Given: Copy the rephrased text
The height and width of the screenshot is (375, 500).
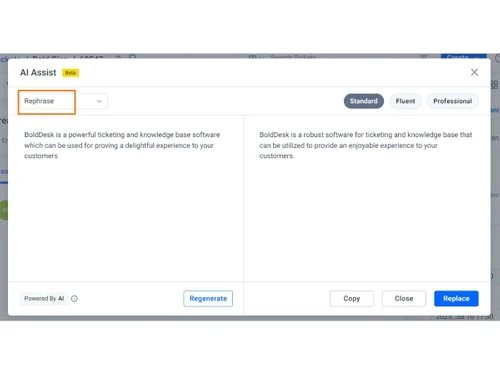Looking at the screenshot, I should (352, 299).
